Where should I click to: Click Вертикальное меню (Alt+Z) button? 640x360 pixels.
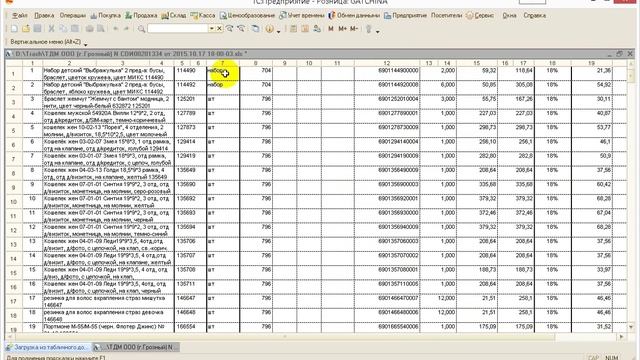45,42
